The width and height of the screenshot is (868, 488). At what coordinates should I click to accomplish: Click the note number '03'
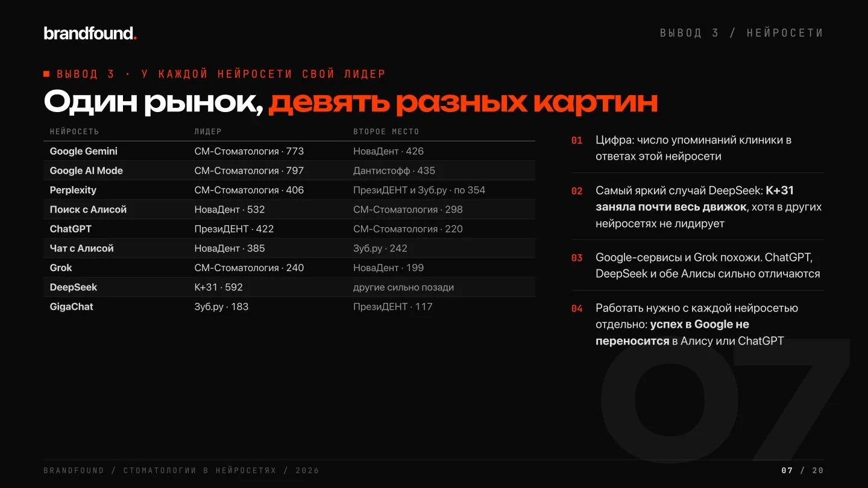(x=577, y=258)
